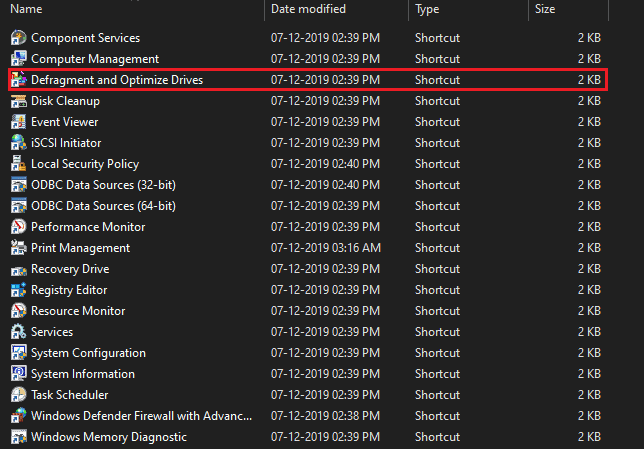Click the Shortcut type of Task Scheduler
Screen dimensions: 644x449
click(437, 395)
